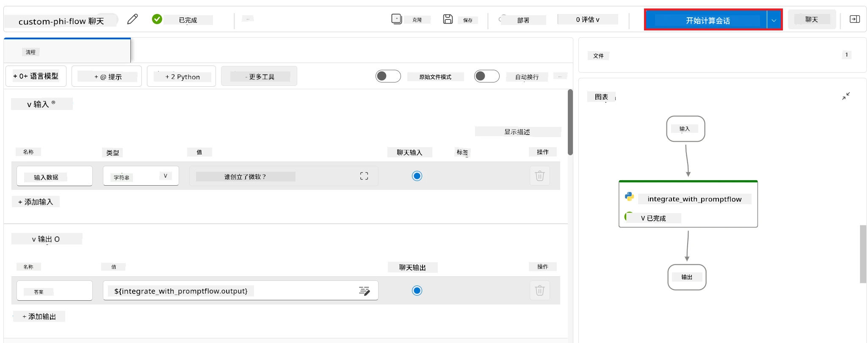868x343 pixels.
Task: Open the 字符串 type dropdown
Action: pos(141,176)
